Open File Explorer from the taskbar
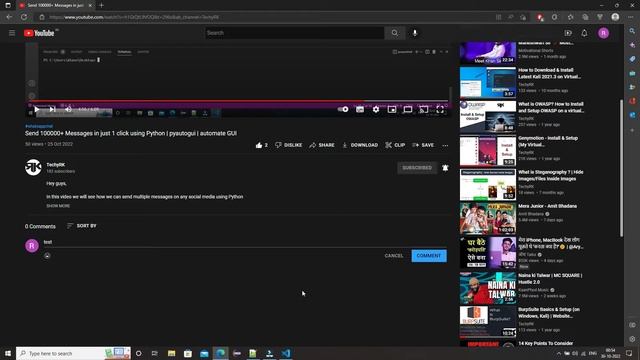Image resolution: width=640 pixels, height=360 pixels. (x=171, y=353)
